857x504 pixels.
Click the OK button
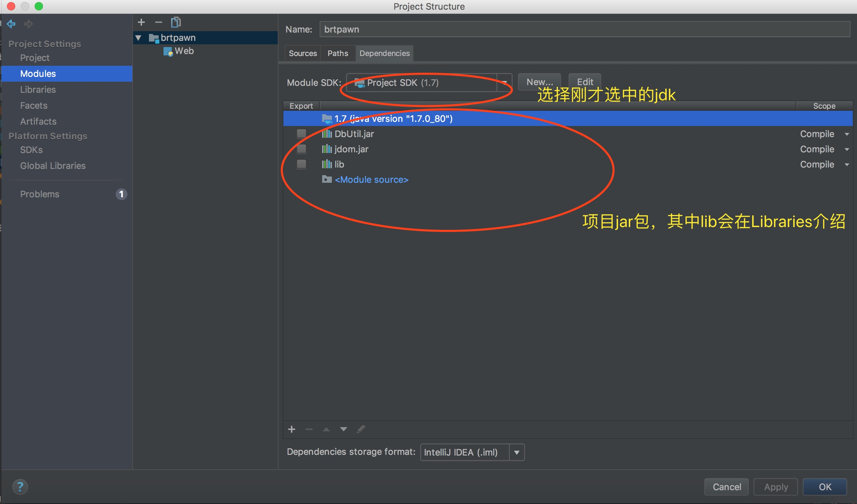825,487
